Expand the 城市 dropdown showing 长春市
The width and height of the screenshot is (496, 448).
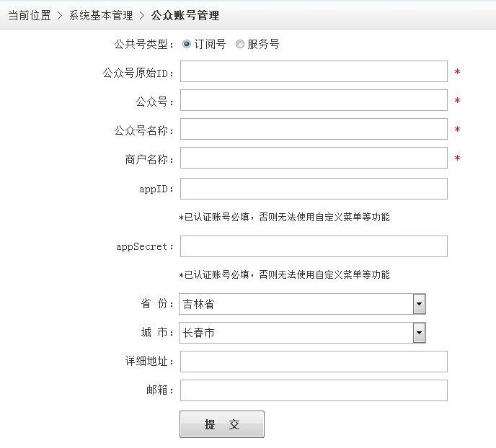302,333
